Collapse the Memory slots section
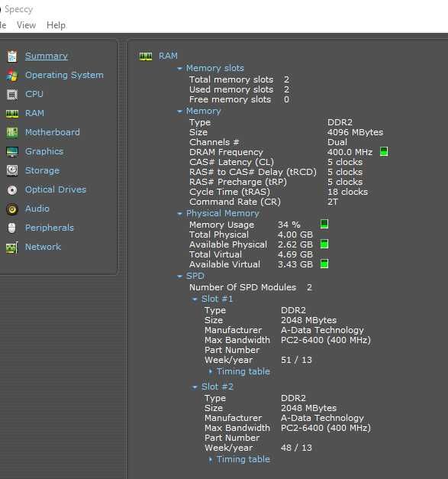The height and width of the screenshot is (479, 448). click(180, 69)
